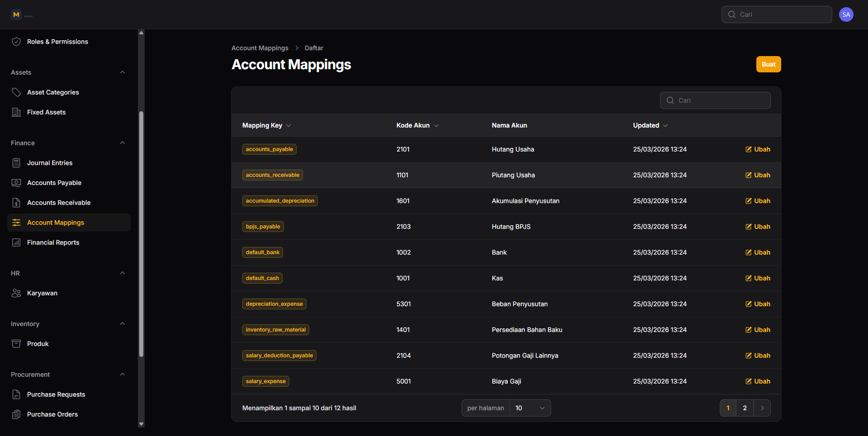This screenshot has height=436, width=868.
Task: Click the salary_expense badge
Action: (266, 381)
